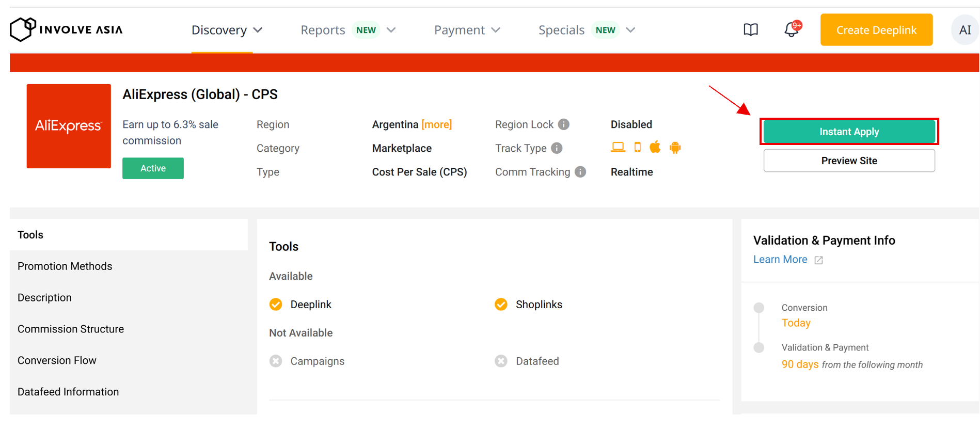
Task: Click the Active status badge
Action: (153, 168)
